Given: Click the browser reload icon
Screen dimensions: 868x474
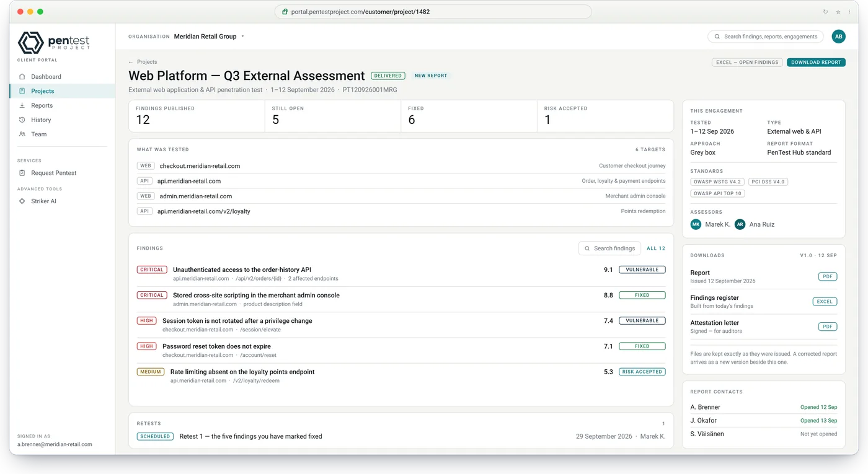Looking at the screenshot, I should pyautogui.click(x=825, y=12).
